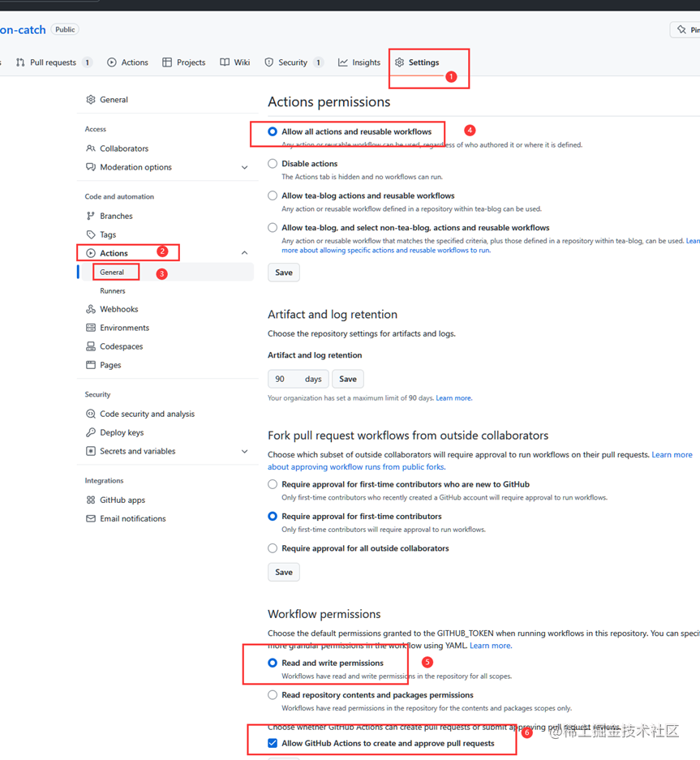
Task: Click the Moderation options comment icon
Action: pyautogui.click(x=91, y=167)
